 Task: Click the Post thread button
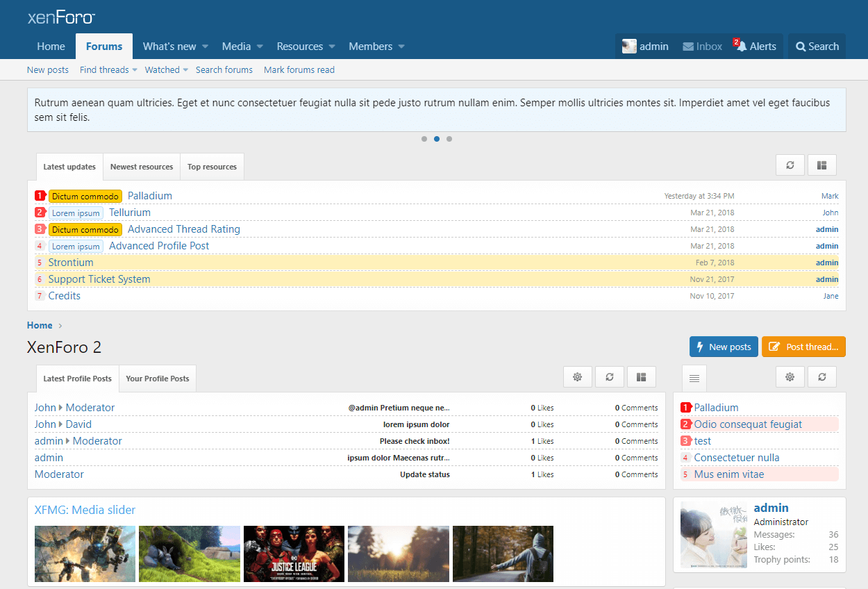(x=803, y=347)
